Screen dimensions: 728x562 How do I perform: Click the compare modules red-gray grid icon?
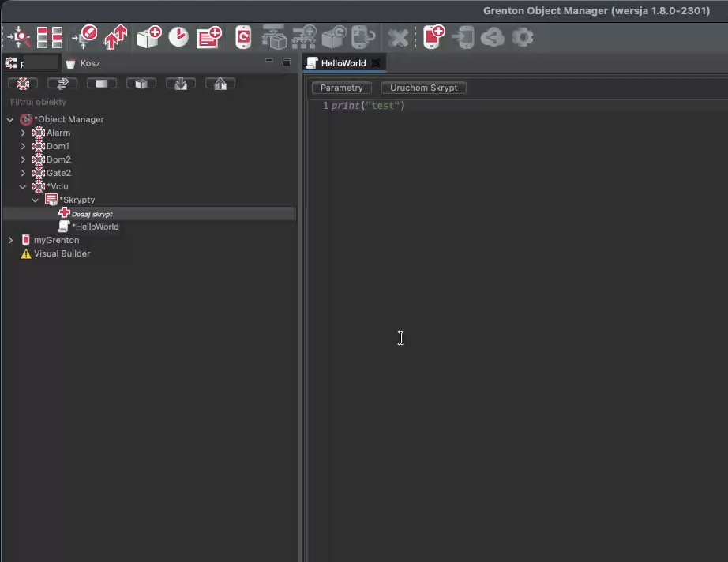click(50, 37)
